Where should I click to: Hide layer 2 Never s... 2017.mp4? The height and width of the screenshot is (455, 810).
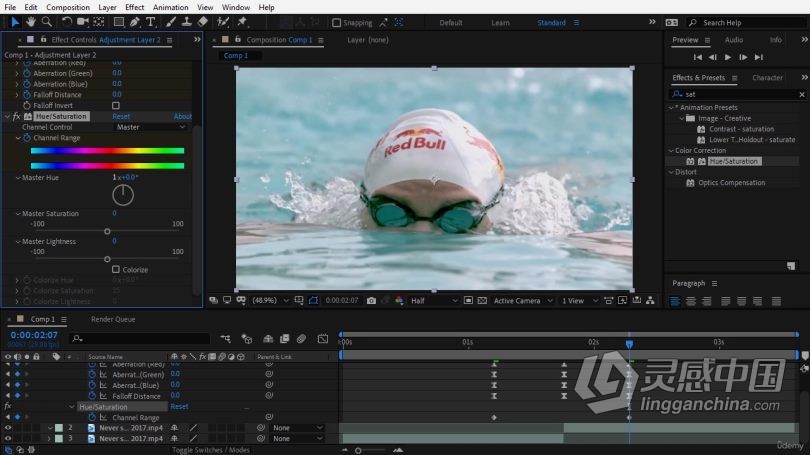[8, 428]
